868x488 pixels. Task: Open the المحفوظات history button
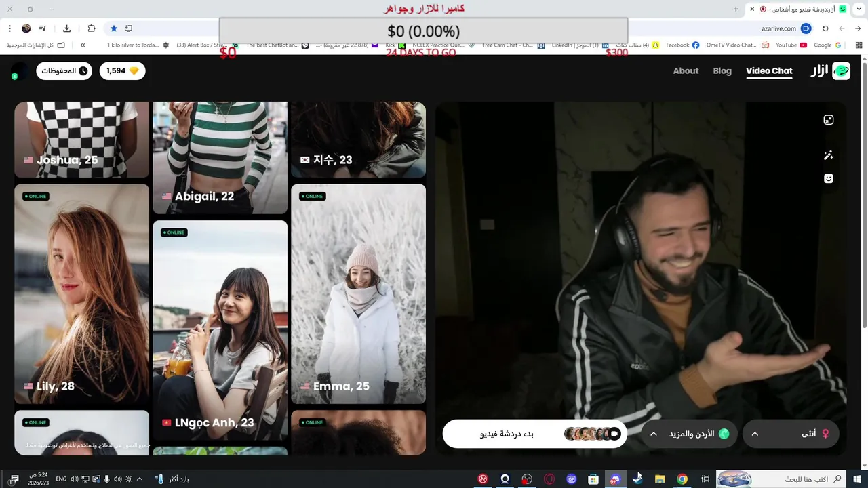[x=64, y=70]
